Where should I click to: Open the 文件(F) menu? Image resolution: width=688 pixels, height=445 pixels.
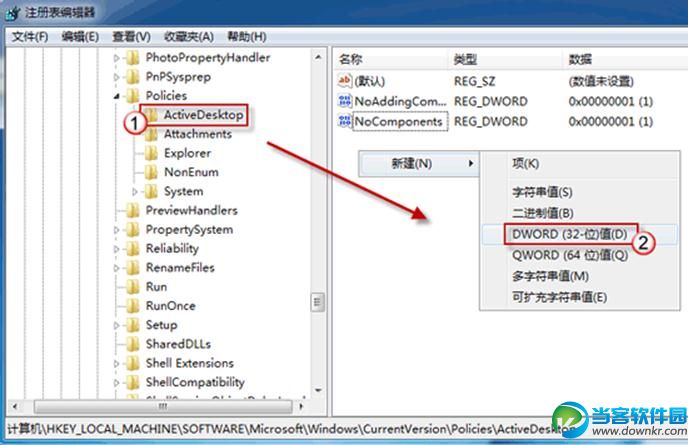pyautogui.click(x=30, y=37)
